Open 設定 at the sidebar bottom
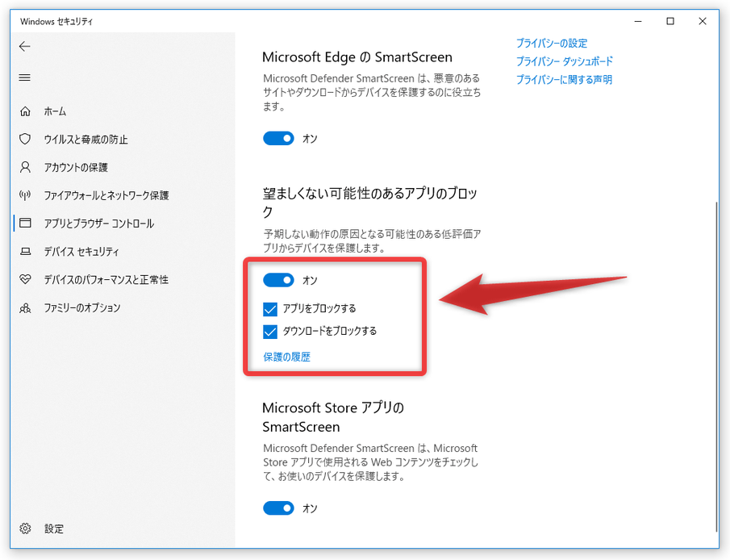 point(54,529)
